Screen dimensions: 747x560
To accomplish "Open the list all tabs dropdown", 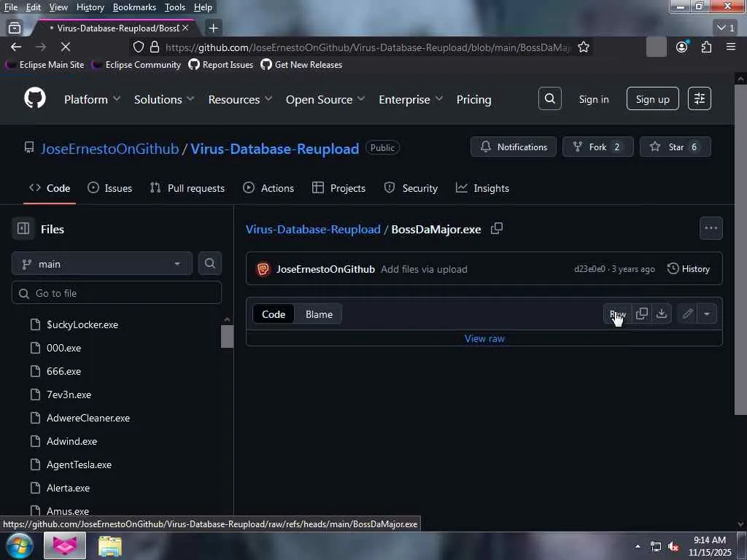I will [x=726, y=28].
